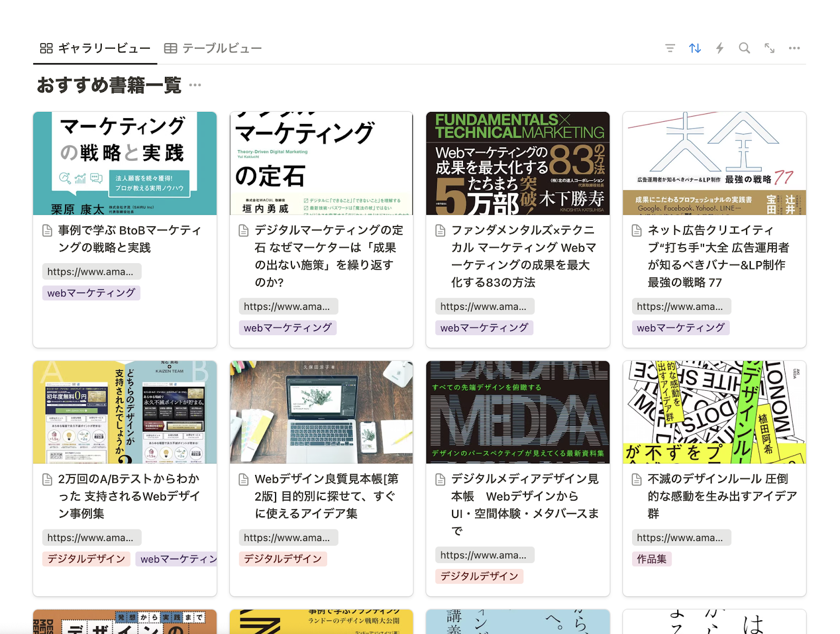The width and height of the screenshot is (840, 634).
Task: Open the Webデザイン良質見本帳[第2版] card title
Action: (327, 496)
